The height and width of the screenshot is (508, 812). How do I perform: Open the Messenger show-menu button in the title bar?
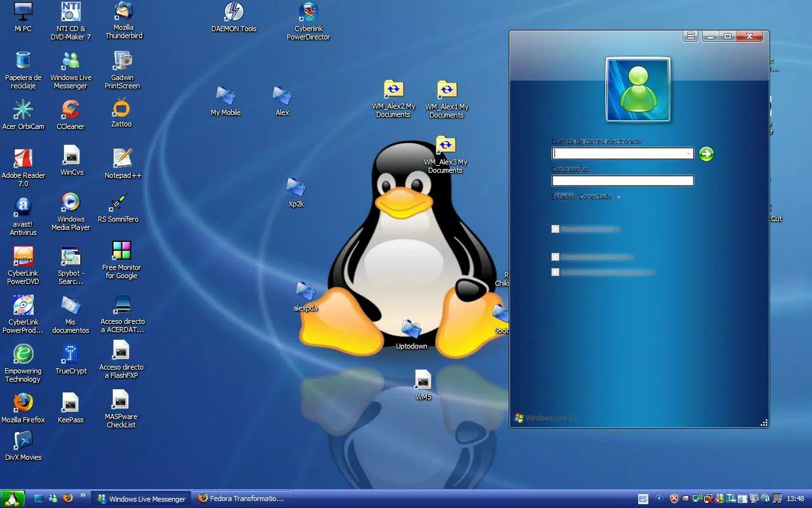click(691, 36)
